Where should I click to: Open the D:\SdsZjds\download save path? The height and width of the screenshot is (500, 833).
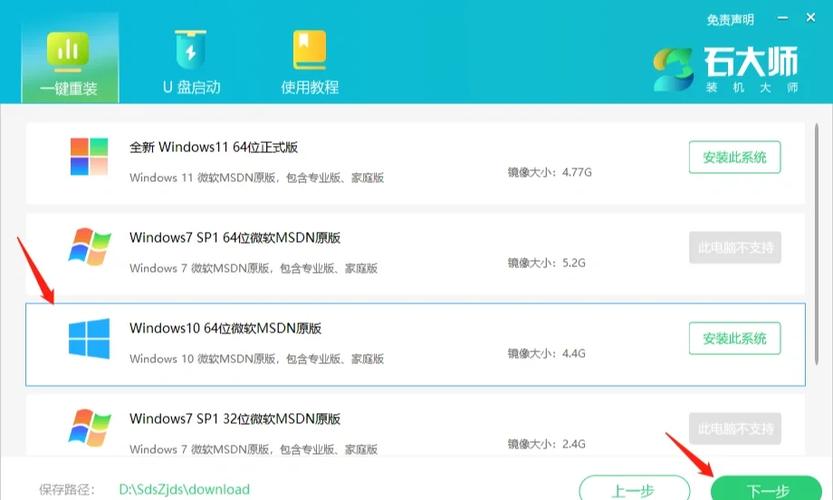tap(184, 489)
